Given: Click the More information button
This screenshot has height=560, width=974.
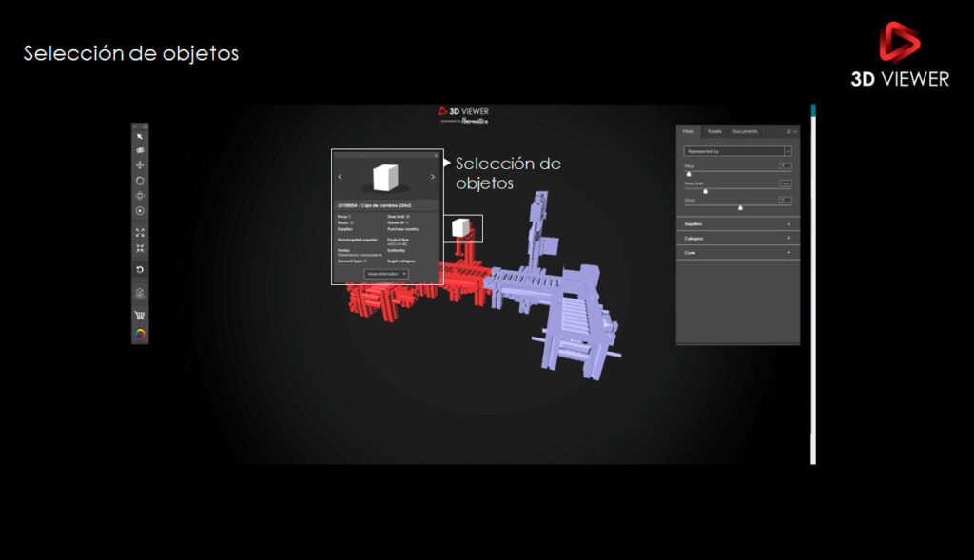Looking at the screenshot, I should (x=386, y=274).
